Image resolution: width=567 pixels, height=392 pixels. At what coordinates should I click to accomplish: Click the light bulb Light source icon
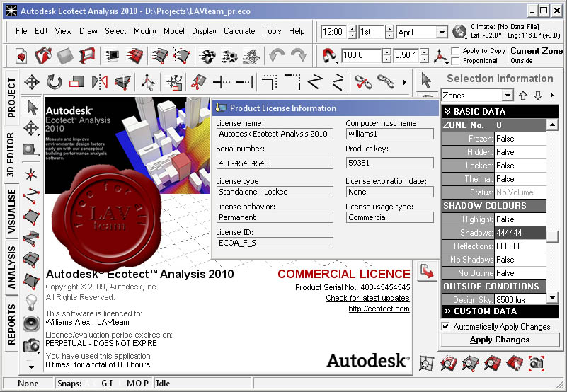31,302
